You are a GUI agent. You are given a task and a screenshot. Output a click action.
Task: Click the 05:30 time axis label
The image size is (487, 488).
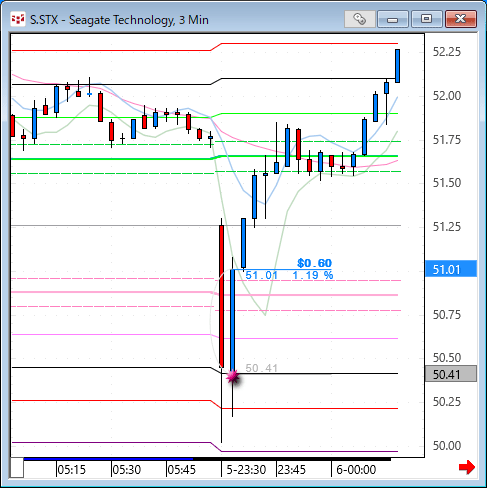tap(127, 470)
